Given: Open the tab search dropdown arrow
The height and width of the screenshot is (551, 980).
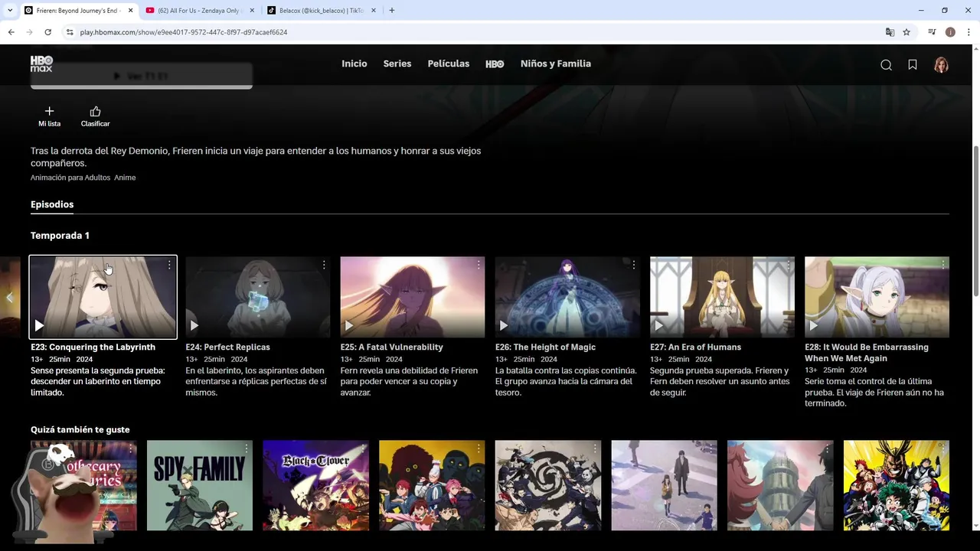Looking at the screenshot, I should point(9,11).
